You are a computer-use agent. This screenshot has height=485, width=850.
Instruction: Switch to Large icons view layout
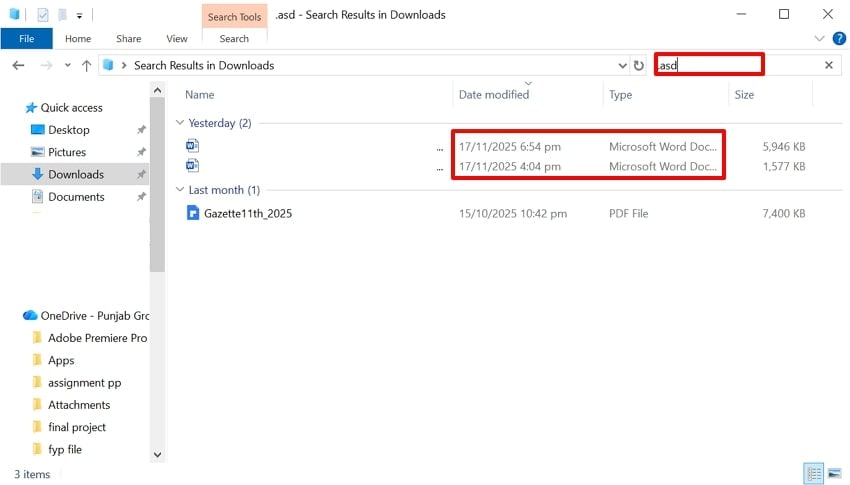835,474
